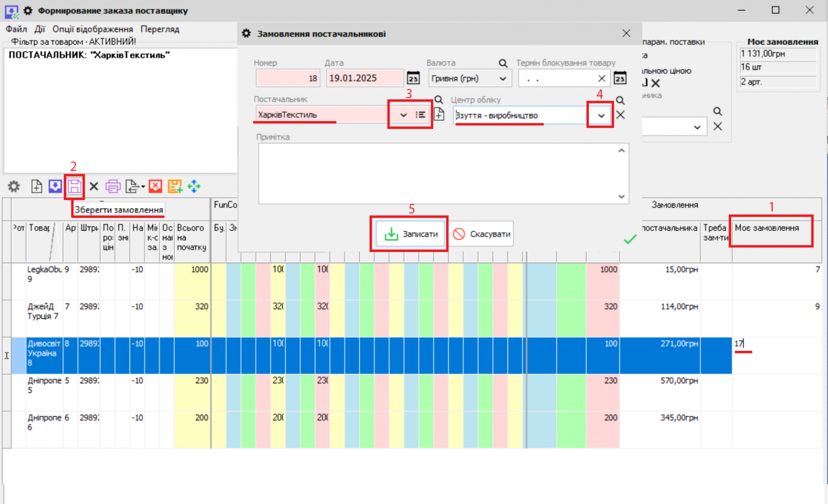This screenshot has height=504, width=828.
Task: Click the purple floppy disk save order icon
Action: [x=75, y=186]
